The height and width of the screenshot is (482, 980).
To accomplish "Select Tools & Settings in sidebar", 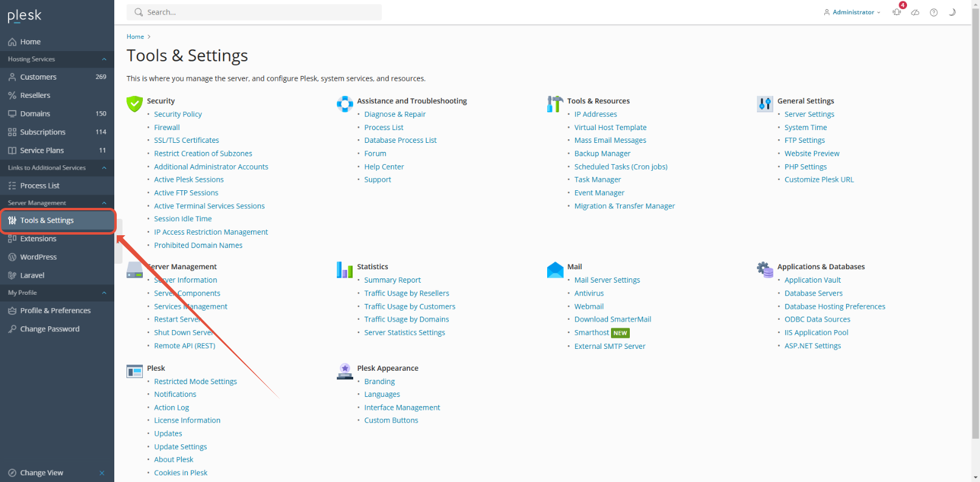I will click(x=57, y=221).
